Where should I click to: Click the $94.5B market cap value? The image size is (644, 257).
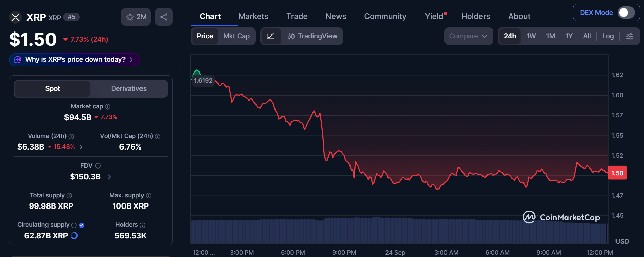[78, 117]
